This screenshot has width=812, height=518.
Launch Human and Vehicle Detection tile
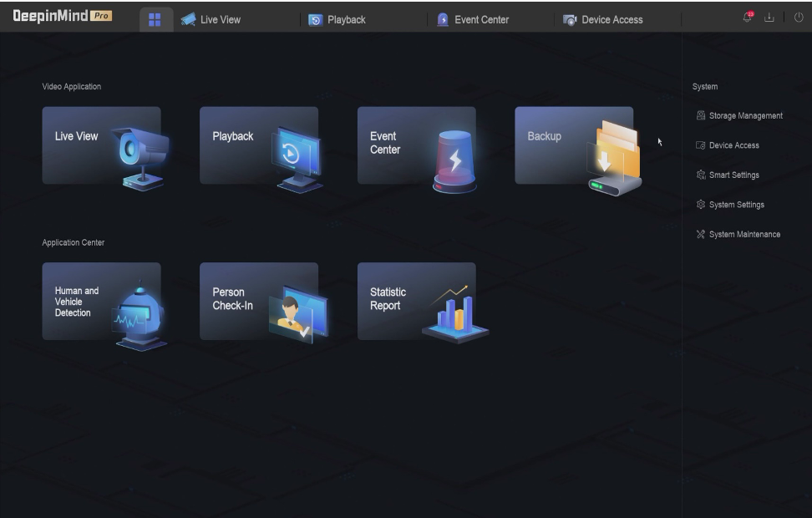click(x=101, y=302)
